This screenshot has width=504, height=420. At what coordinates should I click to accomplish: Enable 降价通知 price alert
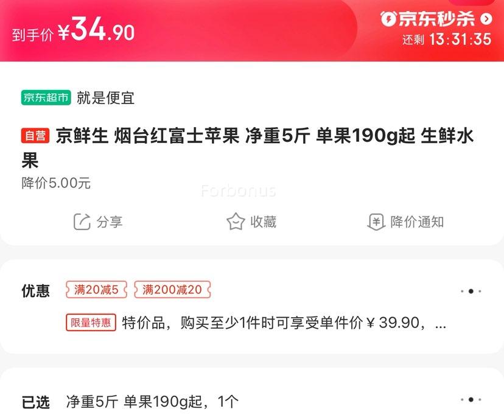click(417, 222)
